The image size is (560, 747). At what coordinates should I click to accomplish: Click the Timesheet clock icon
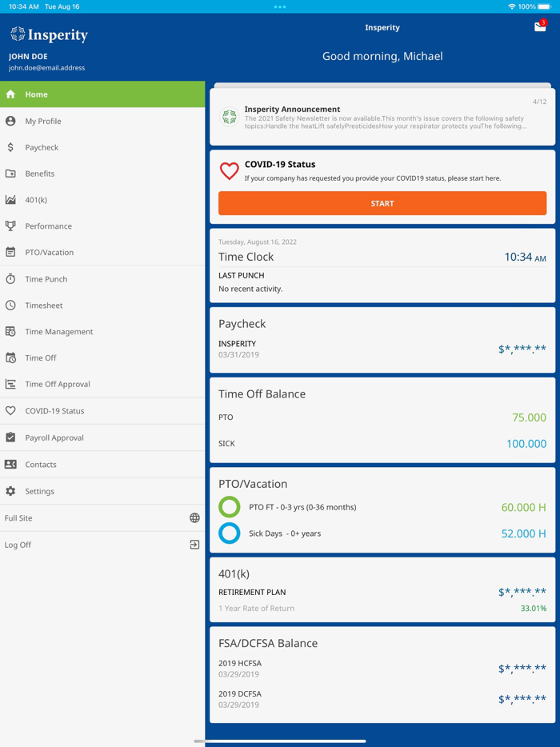10,306
